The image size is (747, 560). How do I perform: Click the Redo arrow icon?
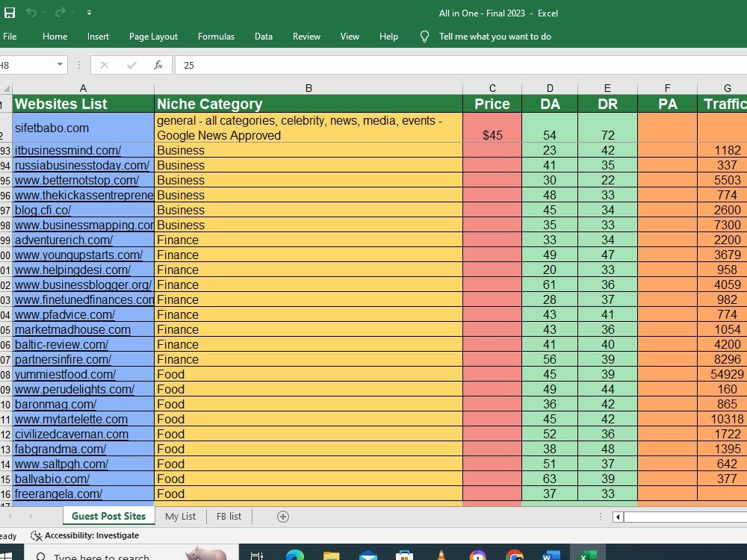[x=60, y=13]
